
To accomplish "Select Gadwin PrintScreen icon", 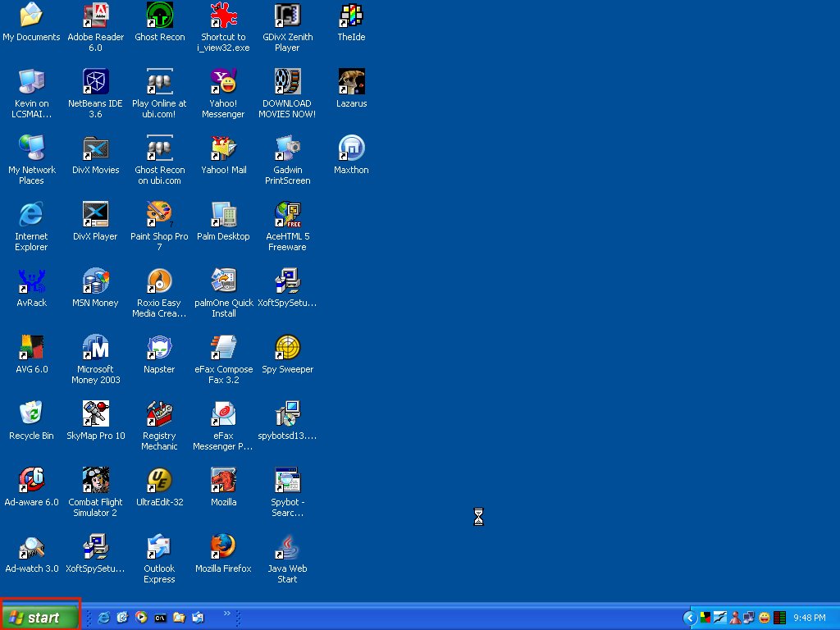I will [287, 148].
